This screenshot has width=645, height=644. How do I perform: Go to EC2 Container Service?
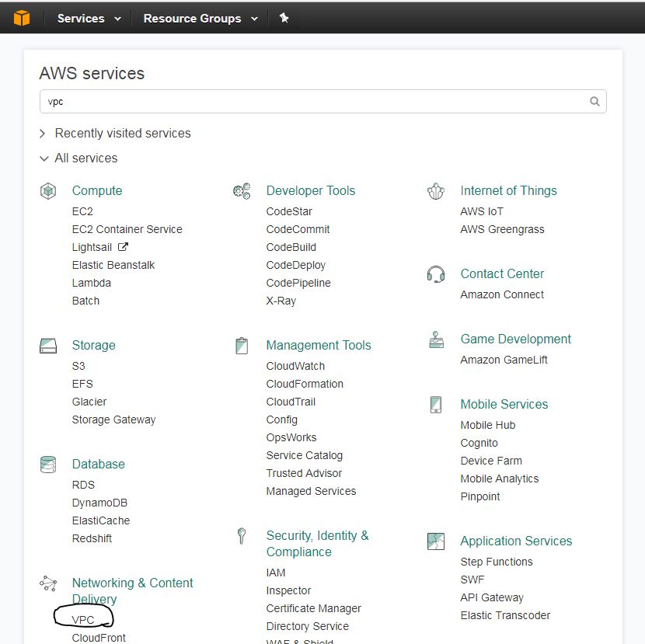[127, 229]
